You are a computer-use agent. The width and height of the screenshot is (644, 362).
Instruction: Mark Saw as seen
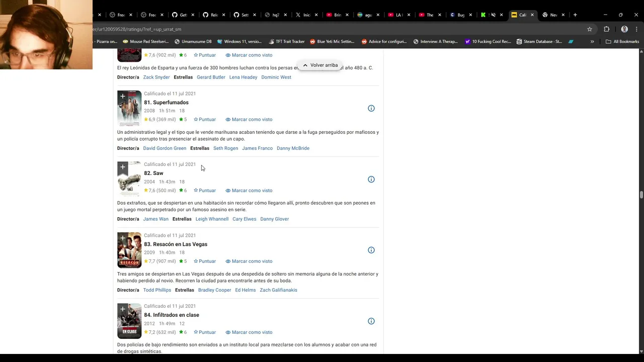(249, 191)
